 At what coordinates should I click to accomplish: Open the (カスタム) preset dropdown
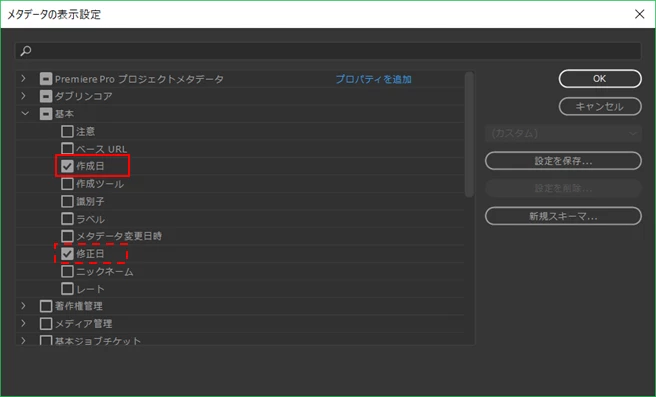tap(563, 133)
